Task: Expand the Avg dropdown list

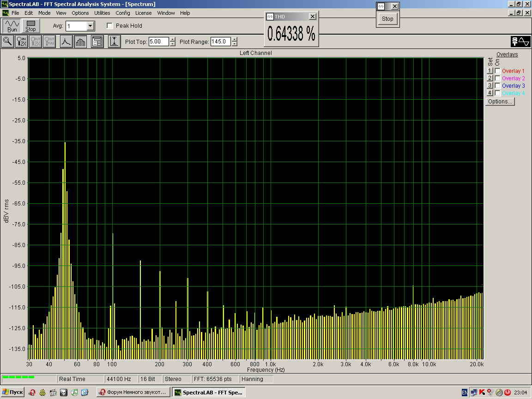Action: pos(91,26)
